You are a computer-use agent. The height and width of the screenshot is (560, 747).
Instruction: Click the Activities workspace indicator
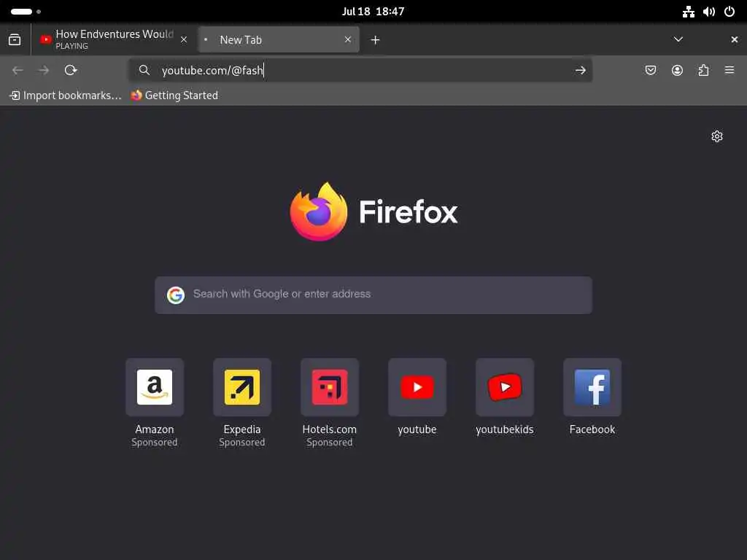tap(26, 12)
